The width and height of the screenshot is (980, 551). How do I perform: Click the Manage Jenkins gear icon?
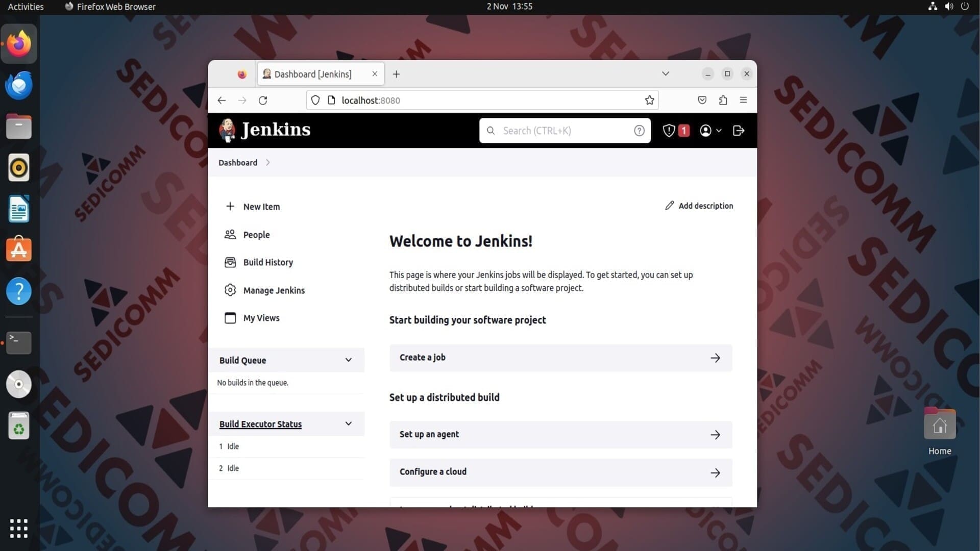point(230,290)
